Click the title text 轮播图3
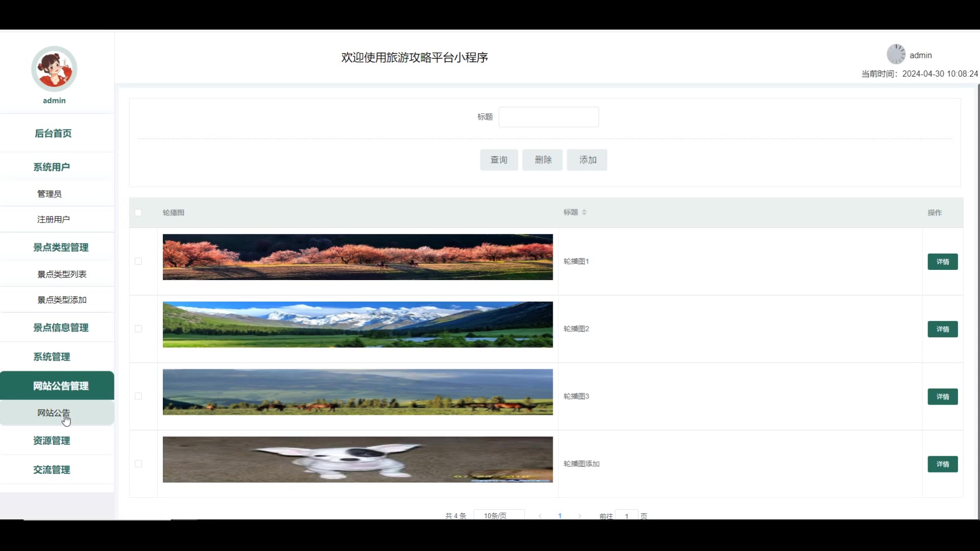980x551 pixels. click(576, 396)
